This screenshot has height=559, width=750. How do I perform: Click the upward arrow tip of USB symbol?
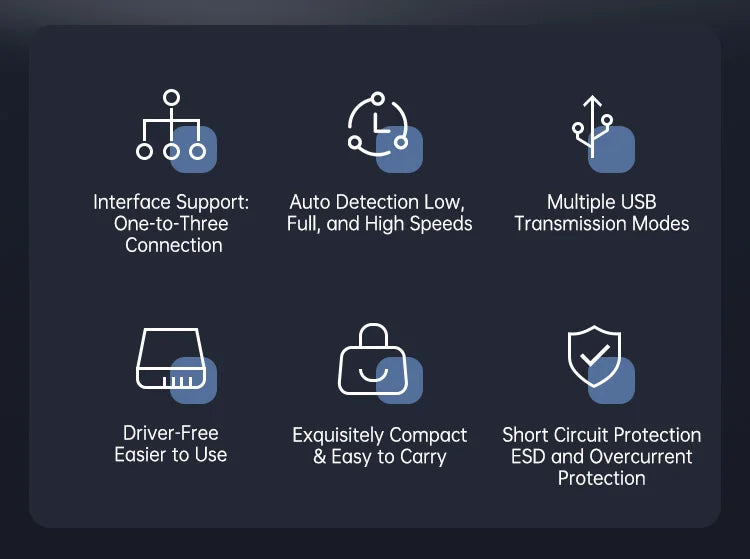[592, 100]
